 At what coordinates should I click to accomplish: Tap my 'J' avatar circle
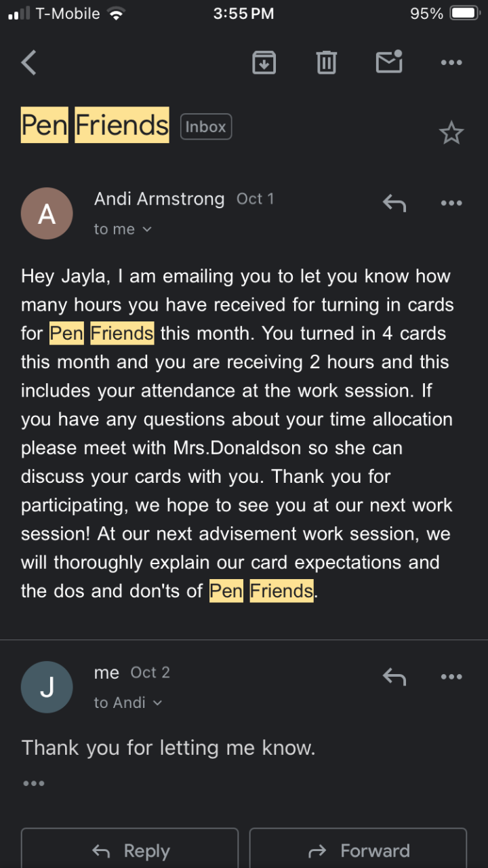pos(47,687)
